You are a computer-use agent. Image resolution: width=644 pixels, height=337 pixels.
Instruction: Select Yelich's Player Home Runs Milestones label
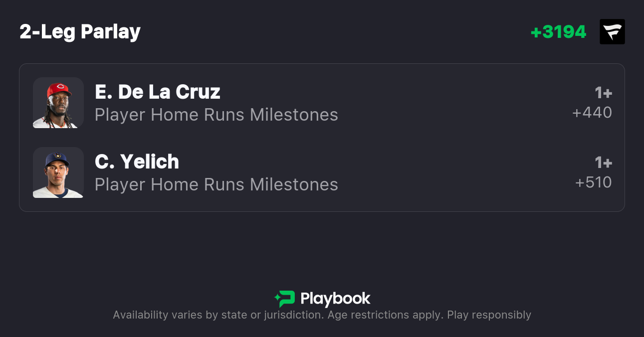coord(216,184)
